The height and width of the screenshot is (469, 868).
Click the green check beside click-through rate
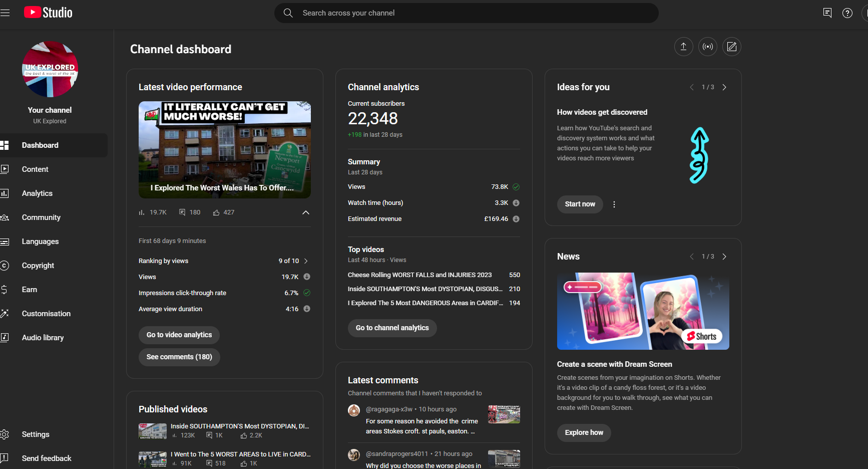[x=307, y=293]
